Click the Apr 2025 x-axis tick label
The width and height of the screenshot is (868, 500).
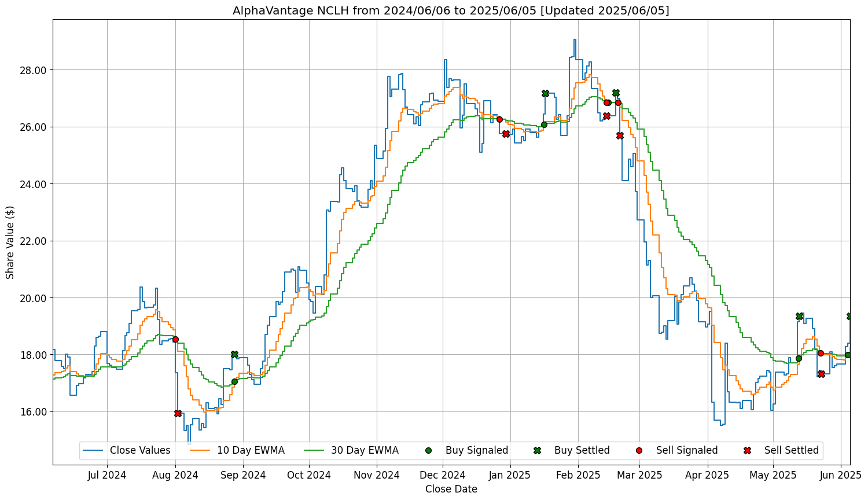point(708,476)
